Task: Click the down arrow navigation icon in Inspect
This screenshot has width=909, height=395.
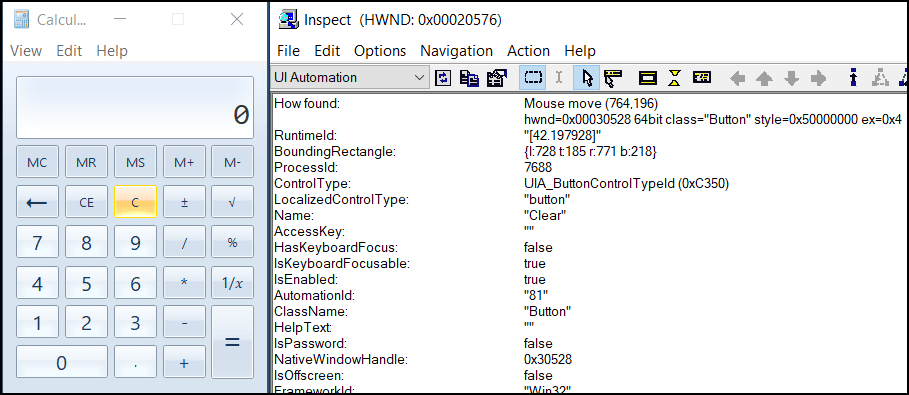Action: click(x=791, y=78)
